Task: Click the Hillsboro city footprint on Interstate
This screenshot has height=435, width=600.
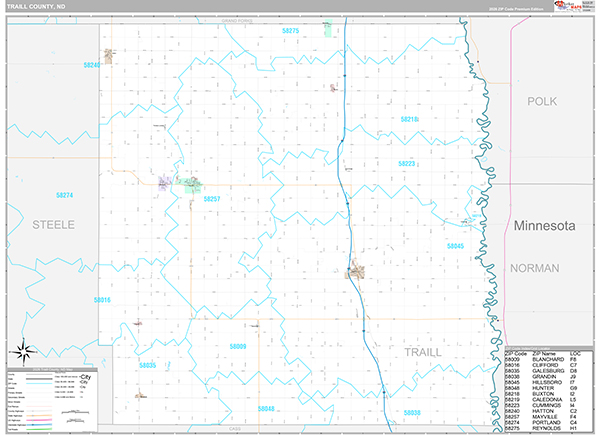Action: (356, 270)
